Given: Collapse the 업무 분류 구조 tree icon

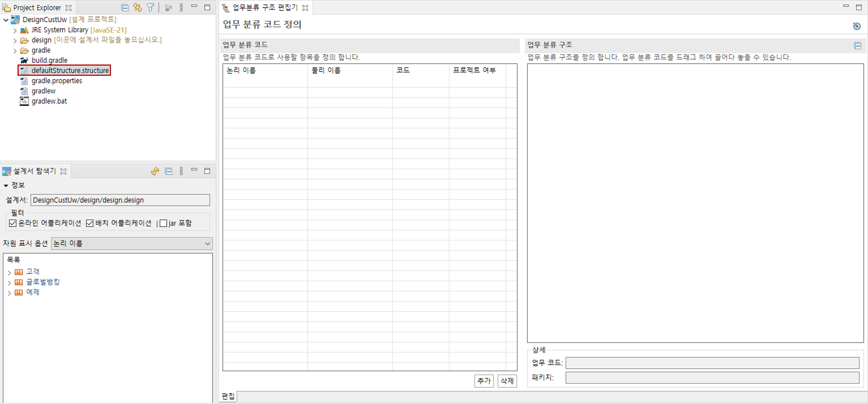Looking at the screenshot, I should (x=857, y=46).
